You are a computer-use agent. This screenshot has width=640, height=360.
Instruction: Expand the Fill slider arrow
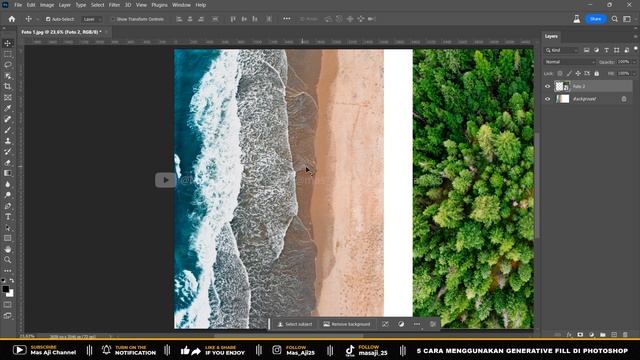[x=634, y=73]
